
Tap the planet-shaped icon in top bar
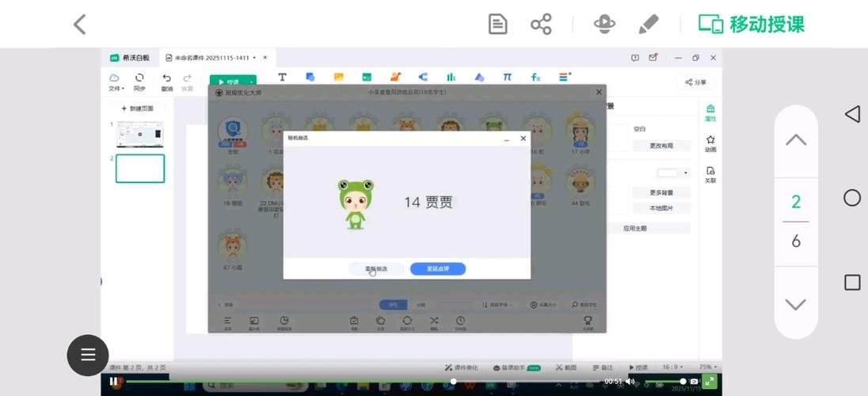point(604,25)
